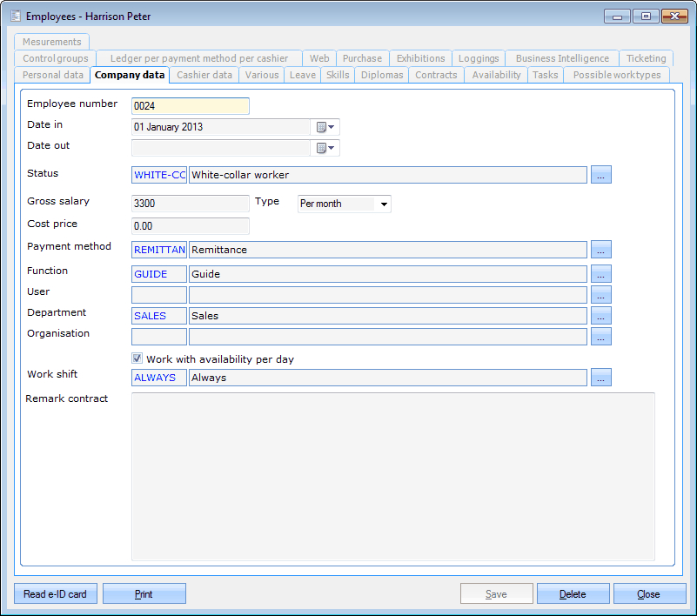Click the Delete button
Image resolution: width=697 pixels, height=616 pixels.
573,594
